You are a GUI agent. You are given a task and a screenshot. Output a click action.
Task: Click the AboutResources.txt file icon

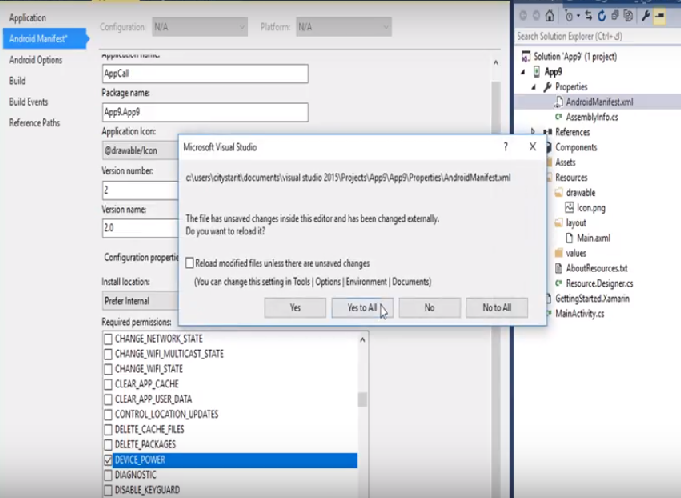point(559,268)
